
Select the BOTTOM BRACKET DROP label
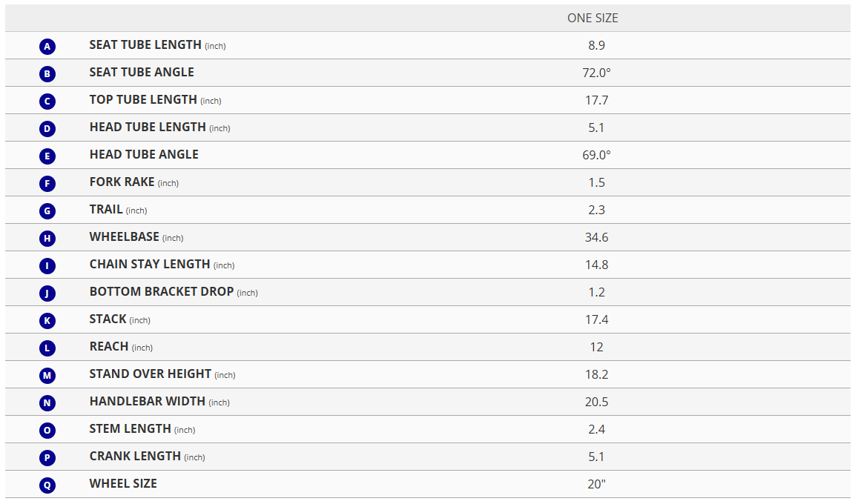162,292
